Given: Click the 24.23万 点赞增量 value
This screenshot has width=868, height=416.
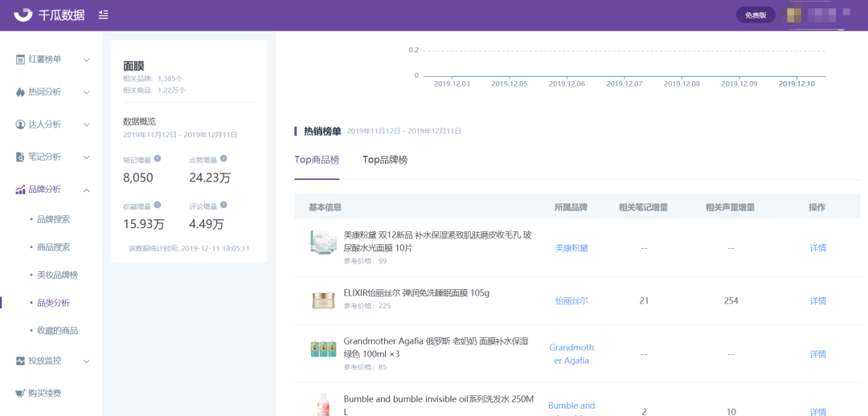Looking at the screenshot, I should (210, 177).
